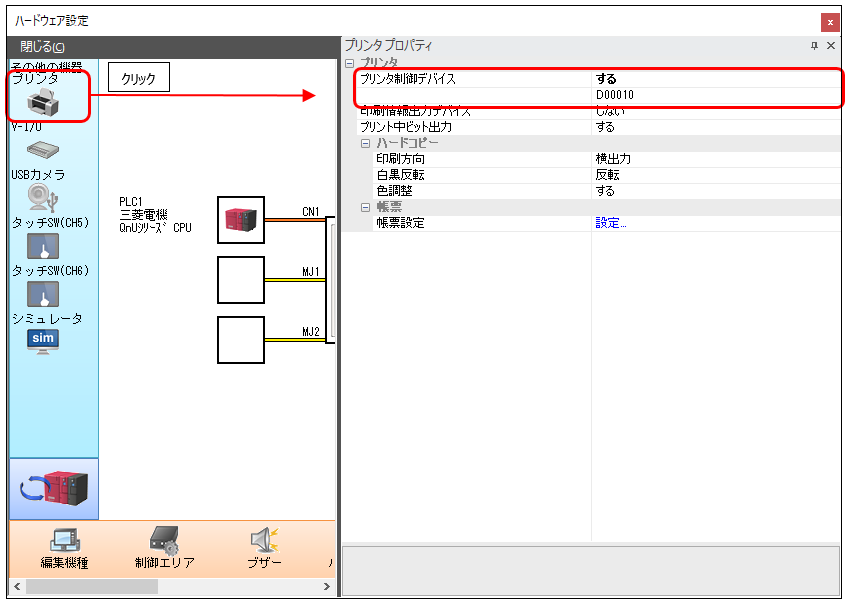Image resolution: width=850 pixels, height=605 pixels.
Task: Click the 設定... link for 帳票設定
Action: pyautogui.click(x=611, y=223)
